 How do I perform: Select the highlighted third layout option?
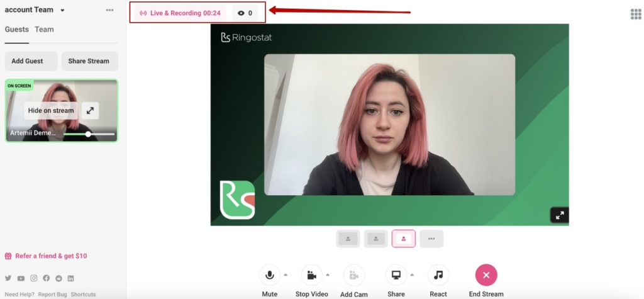[x=404, y=239]
